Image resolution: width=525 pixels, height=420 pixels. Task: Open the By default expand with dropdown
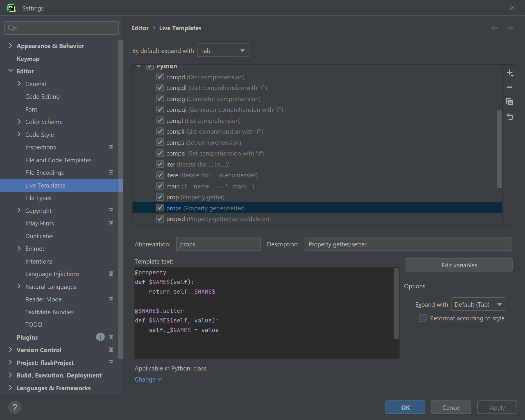223,50
